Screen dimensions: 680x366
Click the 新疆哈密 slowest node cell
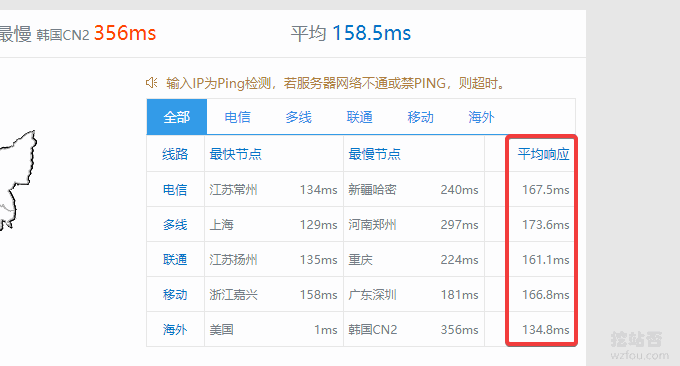click(x=372, y=190)
